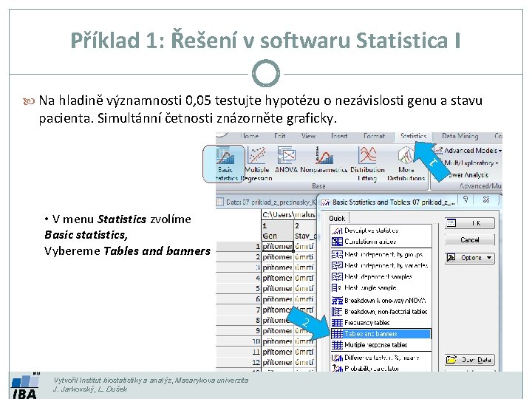Screen dimensions: 532x399
Task: Select t-test, independent, by variables
Action: (x=381, y=265)
